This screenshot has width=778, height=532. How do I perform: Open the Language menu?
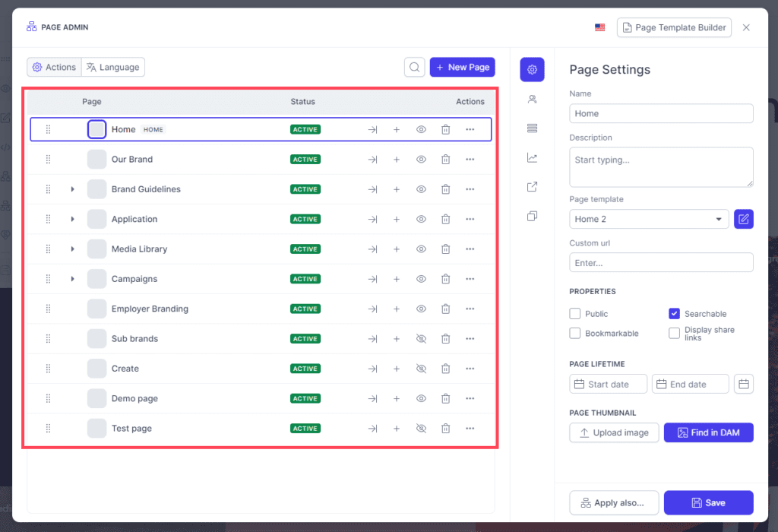(113, 67)
